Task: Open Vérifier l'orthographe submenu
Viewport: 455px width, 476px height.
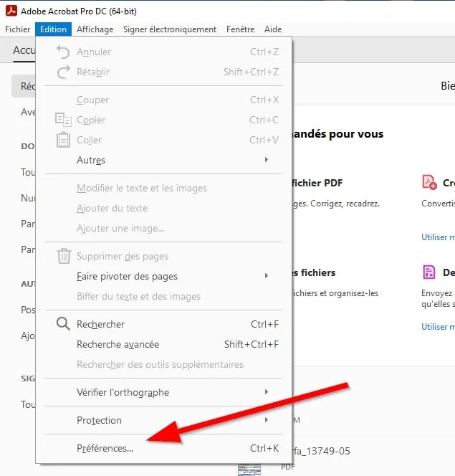Action: pos(267,392)
